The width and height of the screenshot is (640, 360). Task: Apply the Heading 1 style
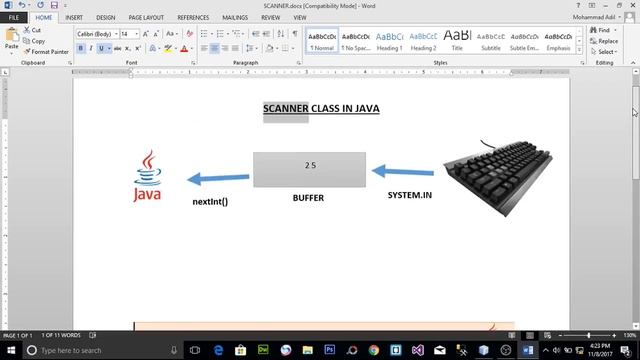tap(389, 41)
